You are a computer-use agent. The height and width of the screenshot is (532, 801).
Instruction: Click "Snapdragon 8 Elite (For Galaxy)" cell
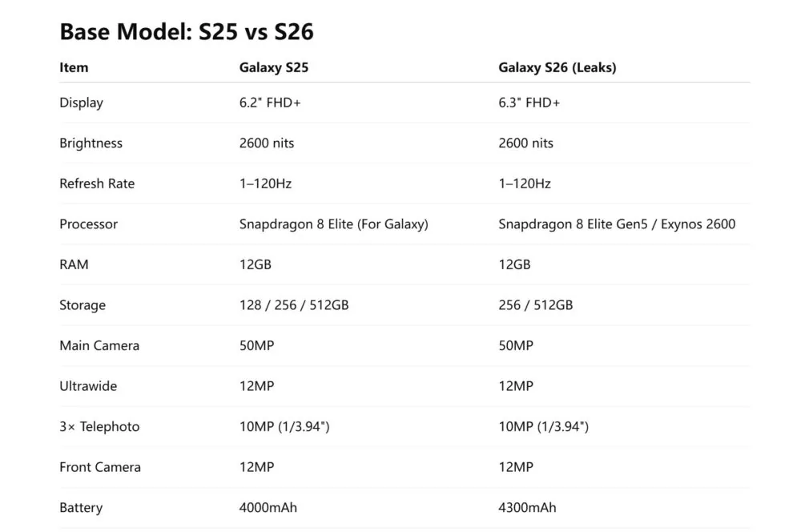click(x=333, y=224)
